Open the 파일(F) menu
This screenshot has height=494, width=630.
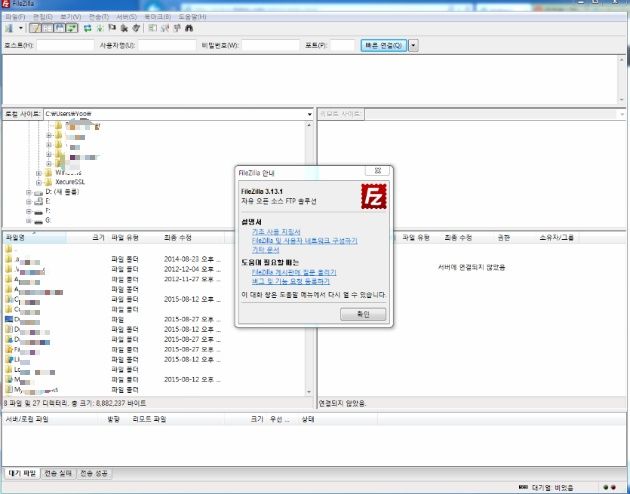click(15, 17)
